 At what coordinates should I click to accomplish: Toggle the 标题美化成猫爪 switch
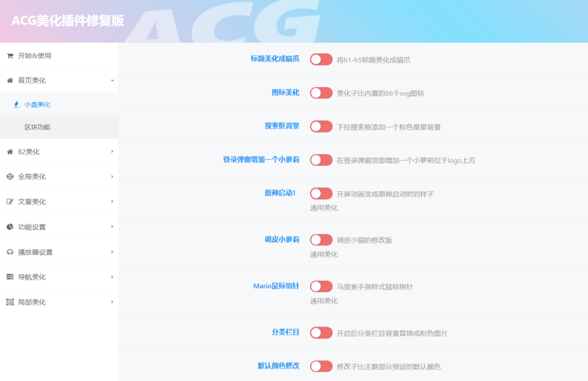coord(321,59)
